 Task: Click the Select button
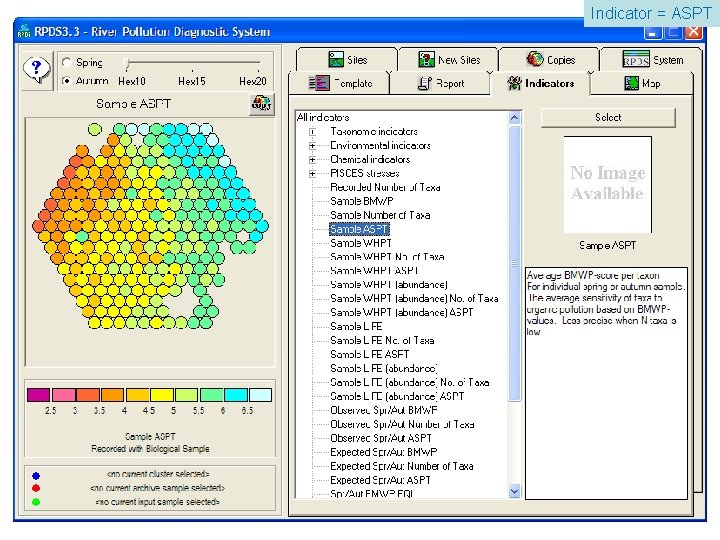pos(608,118)
